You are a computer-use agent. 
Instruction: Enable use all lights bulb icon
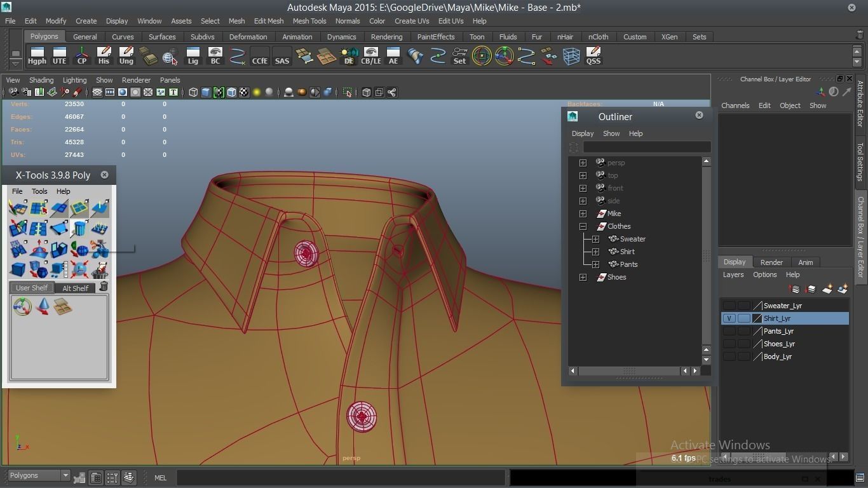257,93
